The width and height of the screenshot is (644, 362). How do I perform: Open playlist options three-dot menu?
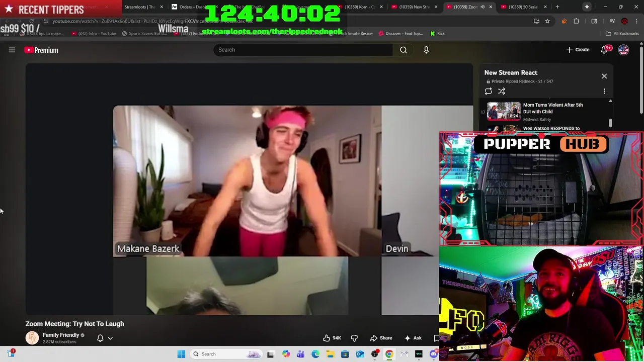click(x=604, y=91)
